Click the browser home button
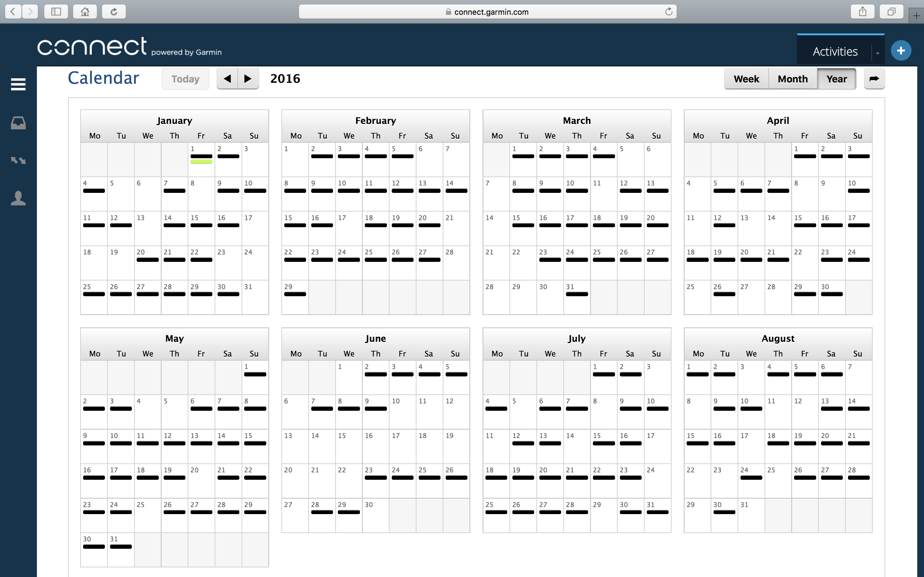 pyautogui.click(x=85, y=12)
